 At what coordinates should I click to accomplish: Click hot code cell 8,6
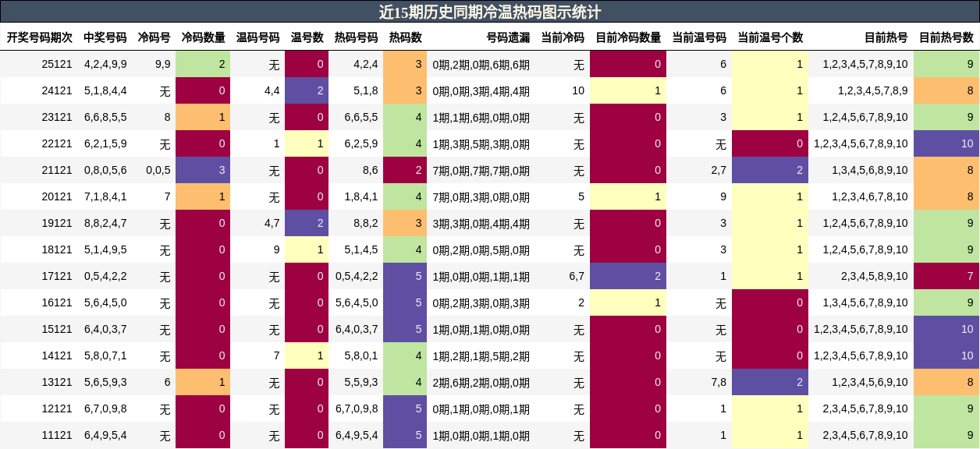pos(371,170)
